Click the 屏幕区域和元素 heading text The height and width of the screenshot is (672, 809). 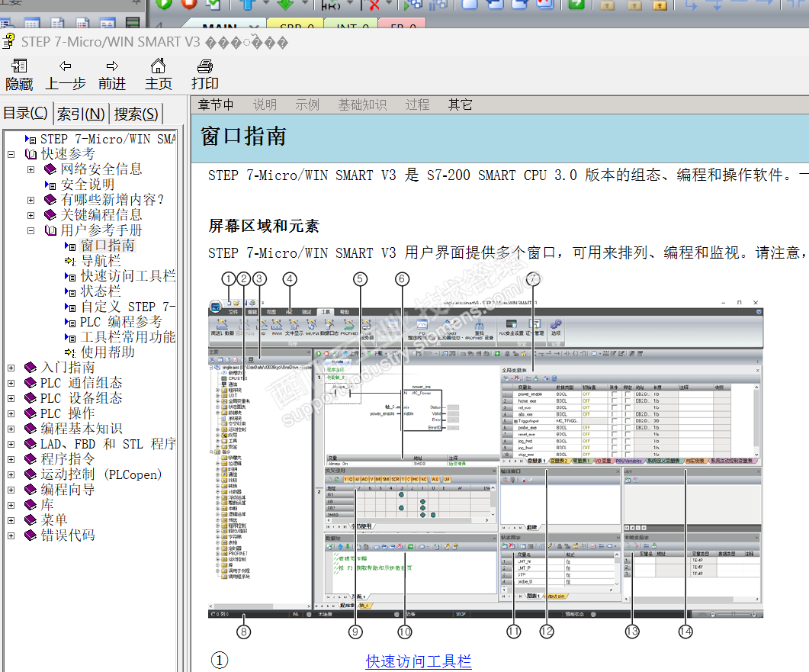coord(264,226)
